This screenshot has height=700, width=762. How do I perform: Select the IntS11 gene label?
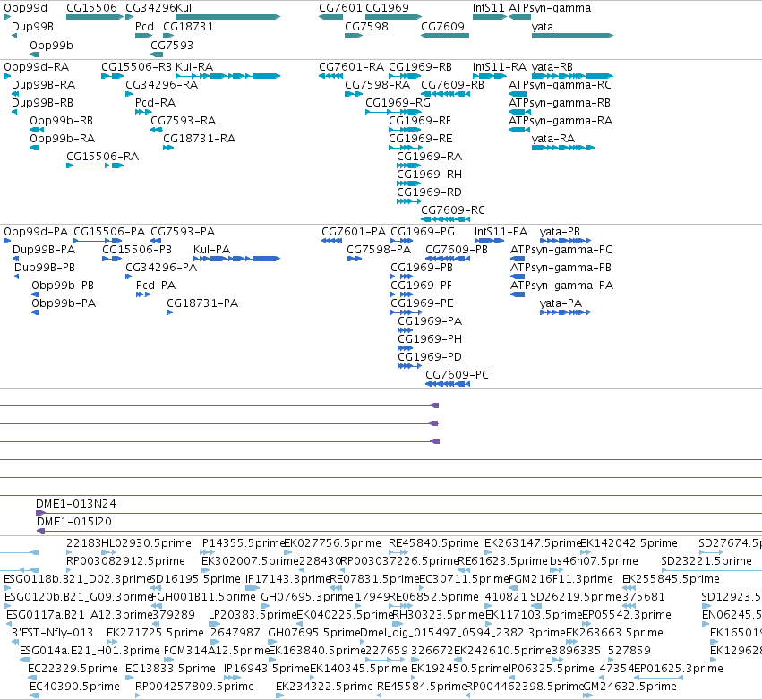click(x=488, y=8)
